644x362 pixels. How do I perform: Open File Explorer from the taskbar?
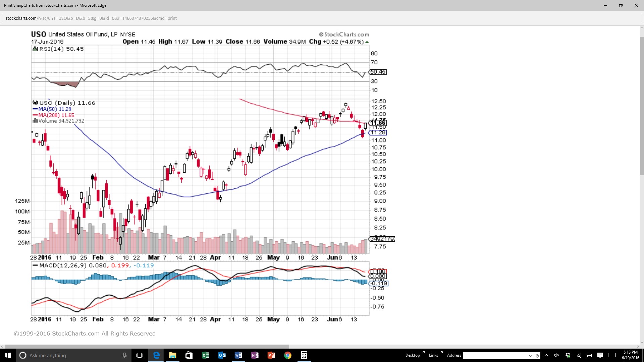pyautogui.click(x=173, y=355)
